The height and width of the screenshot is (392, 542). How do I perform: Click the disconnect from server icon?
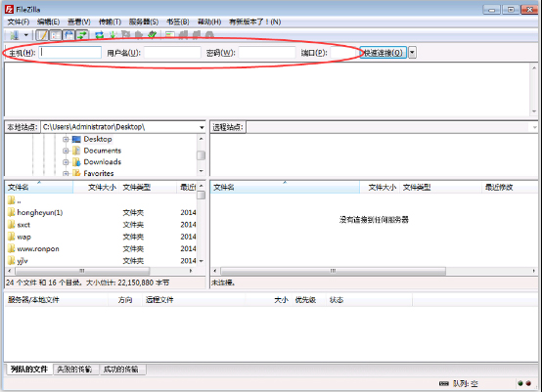click(139, 35)
